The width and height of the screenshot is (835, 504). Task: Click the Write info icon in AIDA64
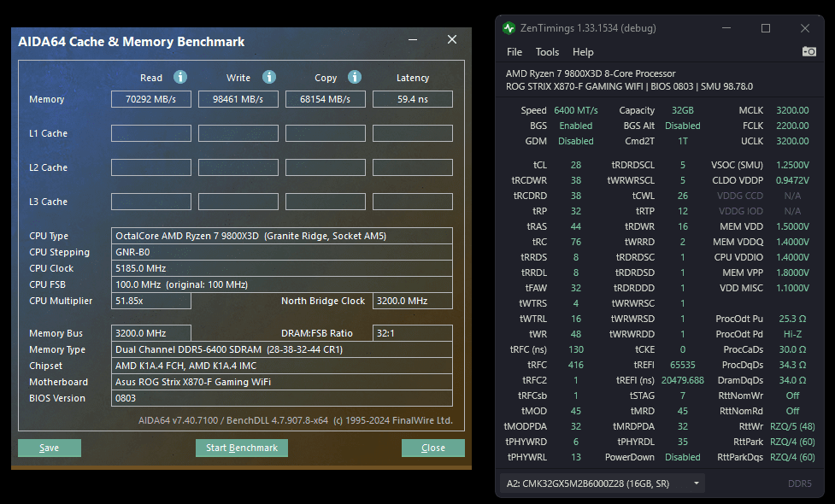pos(269,77)
